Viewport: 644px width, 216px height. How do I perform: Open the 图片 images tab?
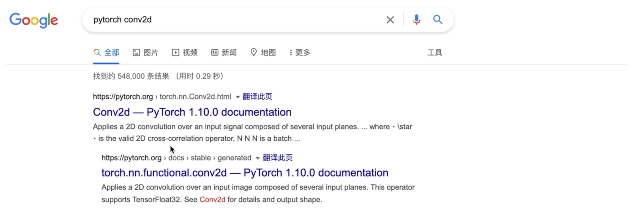tap(145, 52)
